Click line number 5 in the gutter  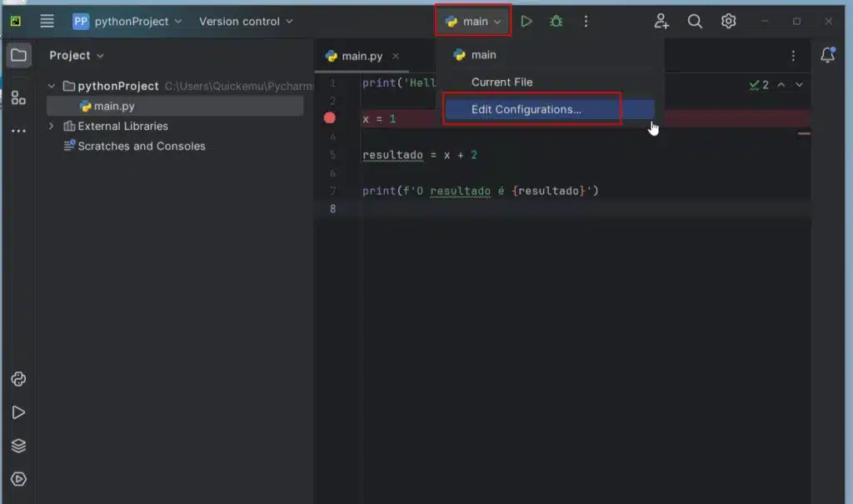333,155
